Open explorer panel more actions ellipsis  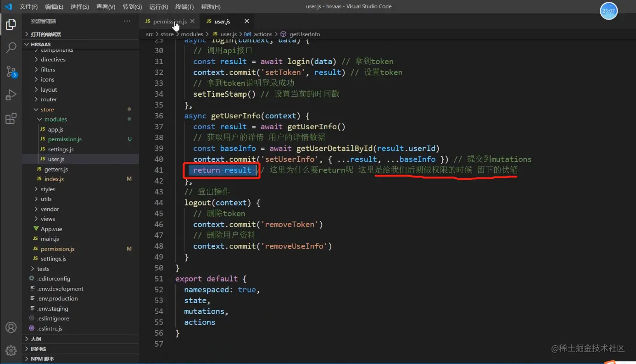127,21
